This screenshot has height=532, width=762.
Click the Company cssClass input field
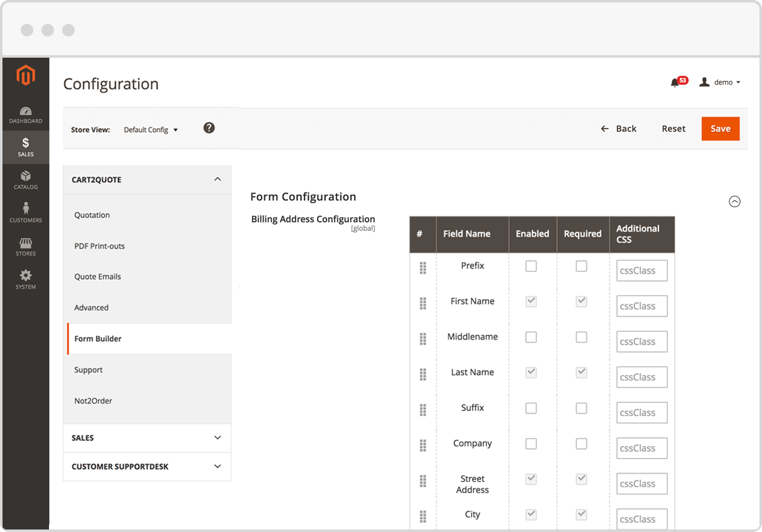(x=641, y=449)
